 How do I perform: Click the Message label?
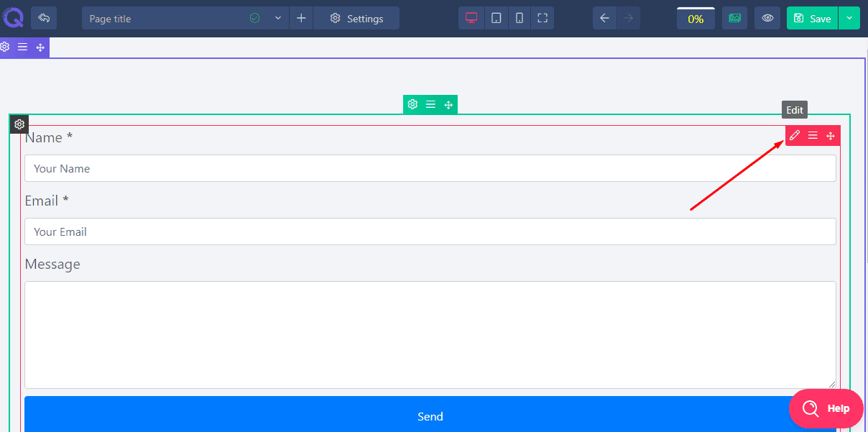coord(52,264)
